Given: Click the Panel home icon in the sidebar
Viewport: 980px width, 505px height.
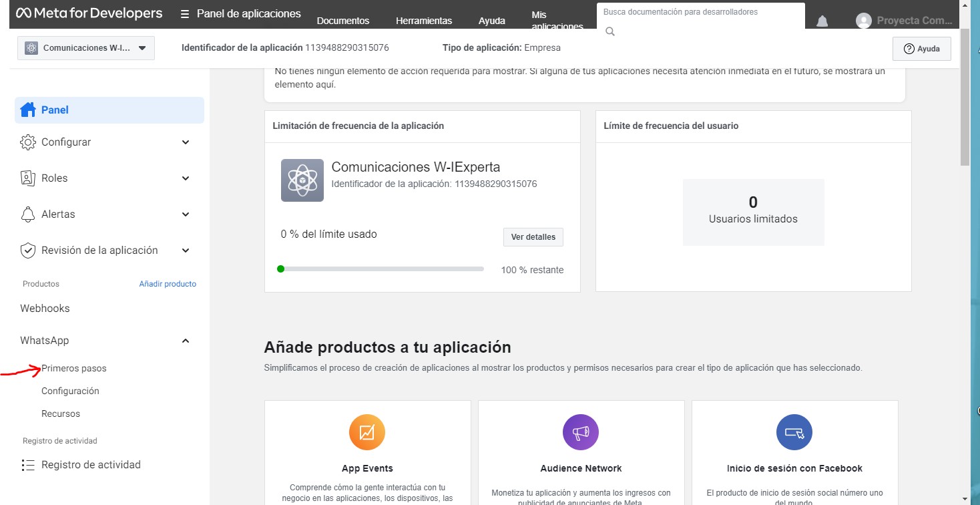Looking at the screenshot, I should (x=27, y=110).
